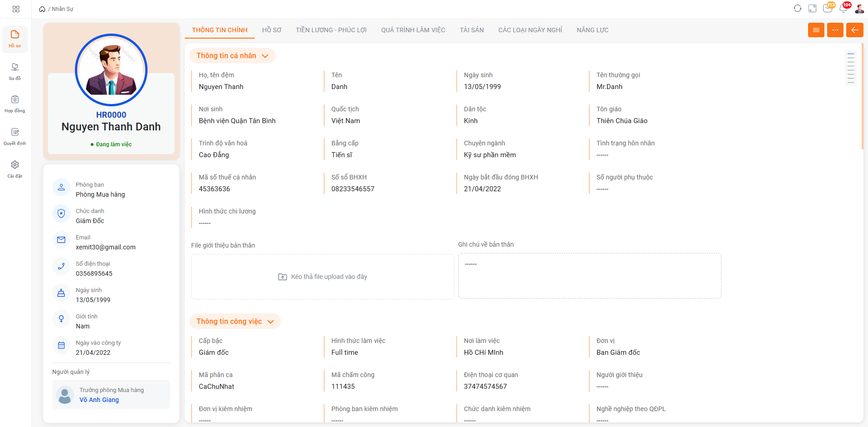The height and width of the screenshot is (427, 868).
Task: Click the apps grid icon
Action: tap(16, 9)
